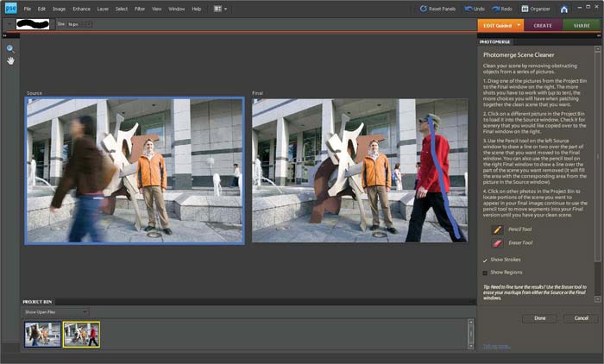Expand the Show Open Files dropdown

pyautogui.click(x=56, y=311)
